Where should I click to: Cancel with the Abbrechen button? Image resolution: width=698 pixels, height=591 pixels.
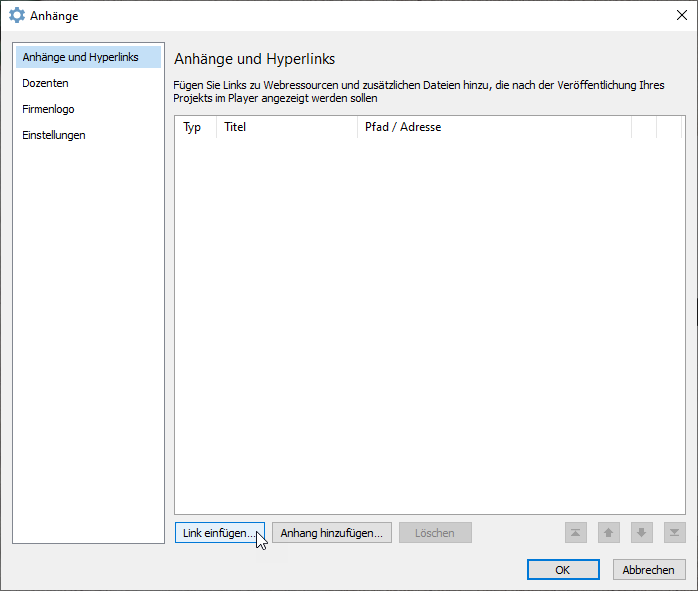pos(649,569)
